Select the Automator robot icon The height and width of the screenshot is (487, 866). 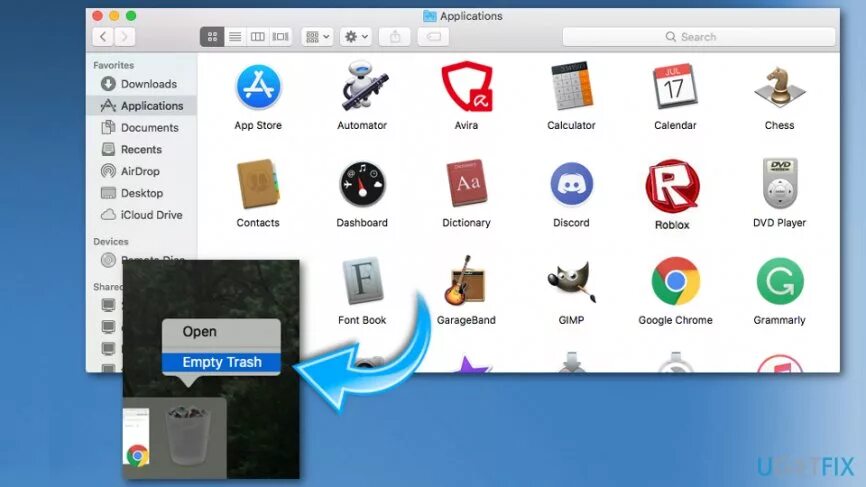pyautogui.click(x=363, y=86)
